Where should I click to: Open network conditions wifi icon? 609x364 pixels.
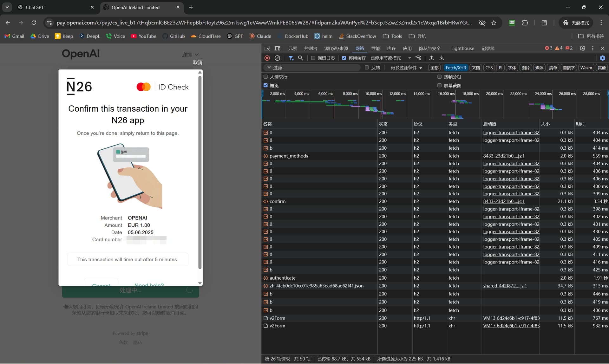tap(419, 58)
